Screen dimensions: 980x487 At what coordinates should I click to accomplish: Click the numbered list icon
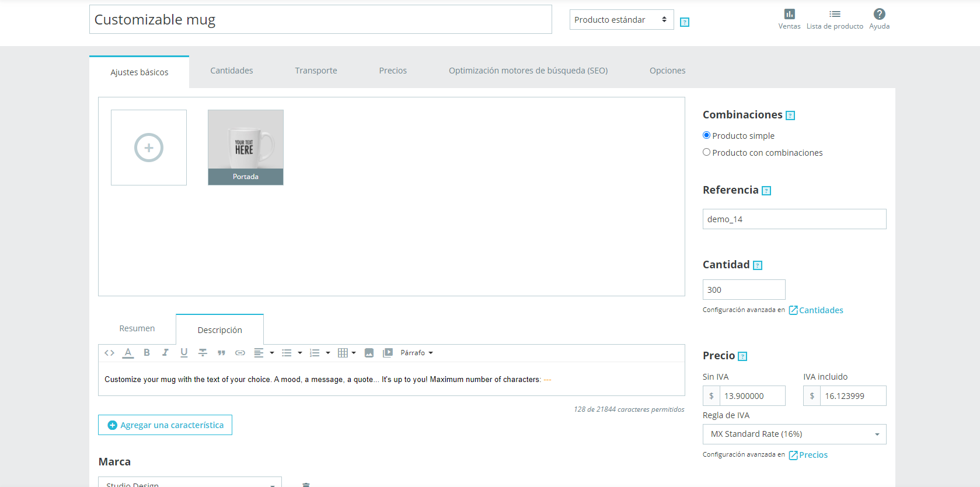tap(315, 353)
